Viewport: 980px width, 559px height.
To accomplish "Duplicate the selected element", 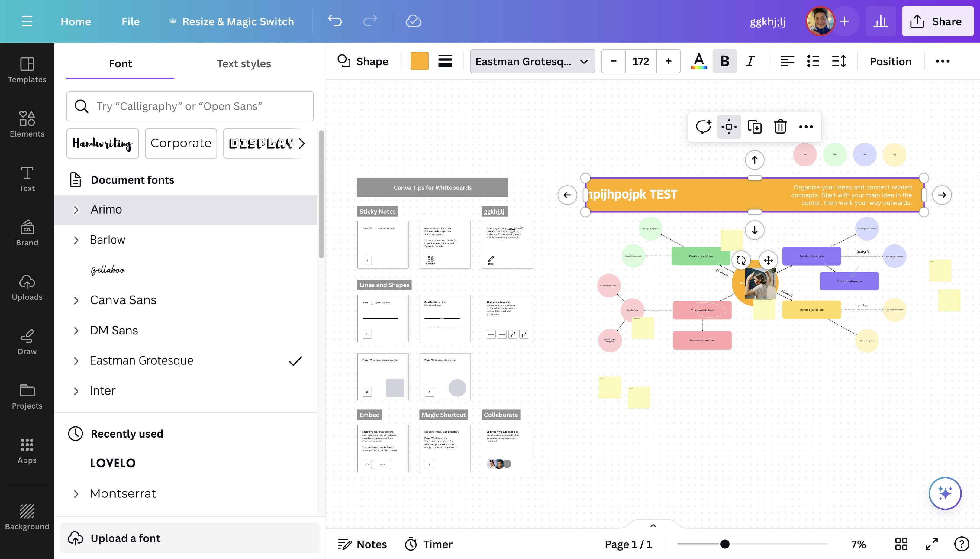I will click(x=754, y=127).
